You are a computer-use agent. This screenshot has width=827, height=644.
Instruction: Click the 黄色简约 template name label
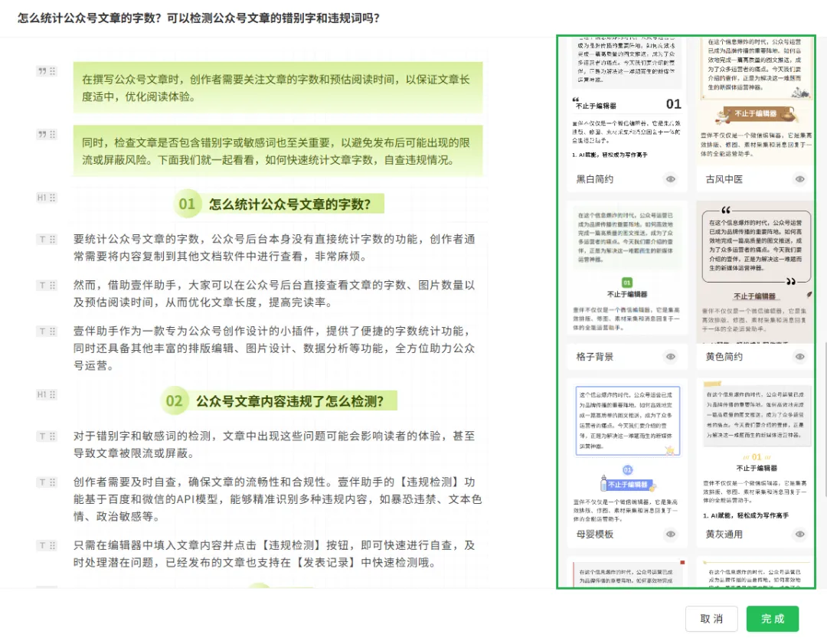click(724, 357)
